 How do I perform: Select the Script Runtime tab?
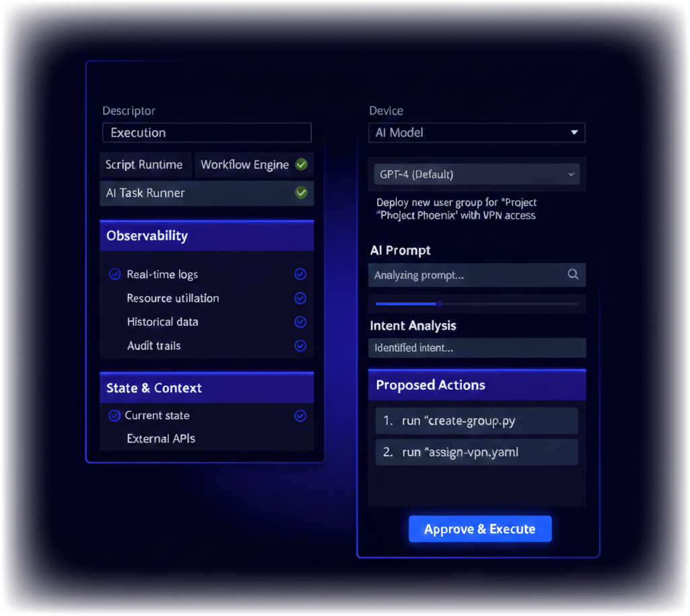click(144, 165)
